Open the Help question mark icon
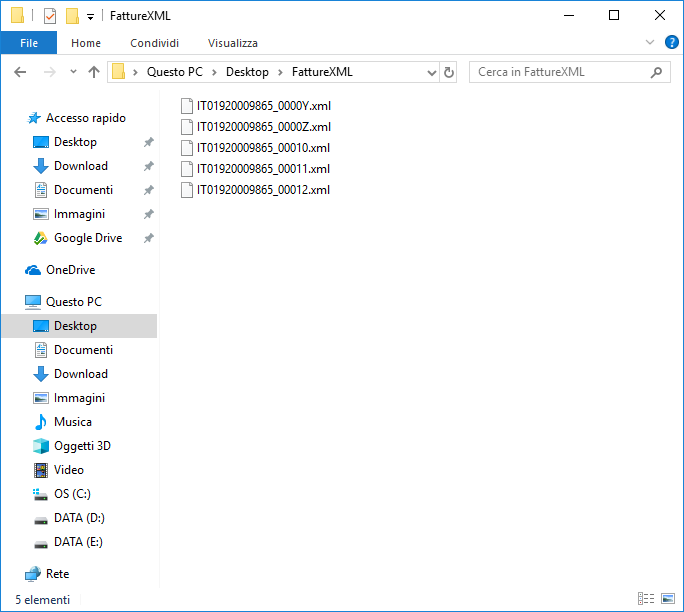Viewport: 684px width, 612px height. click(x=672, y=42)
